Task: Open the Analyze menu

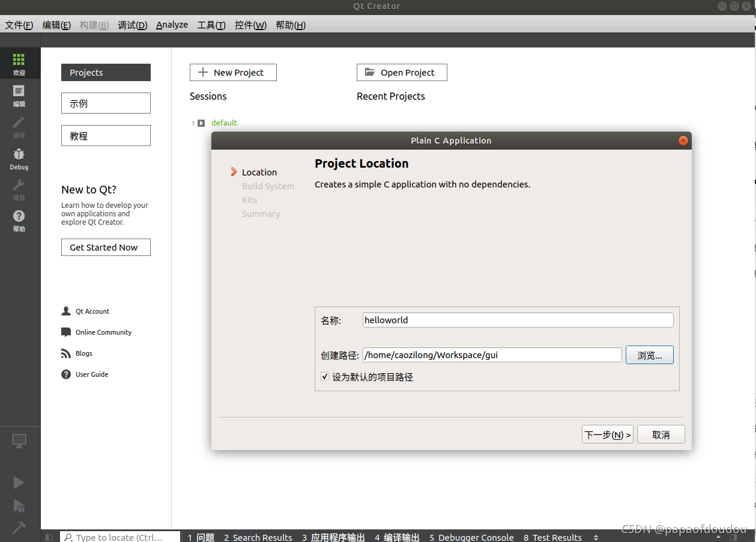Action: 172,25
